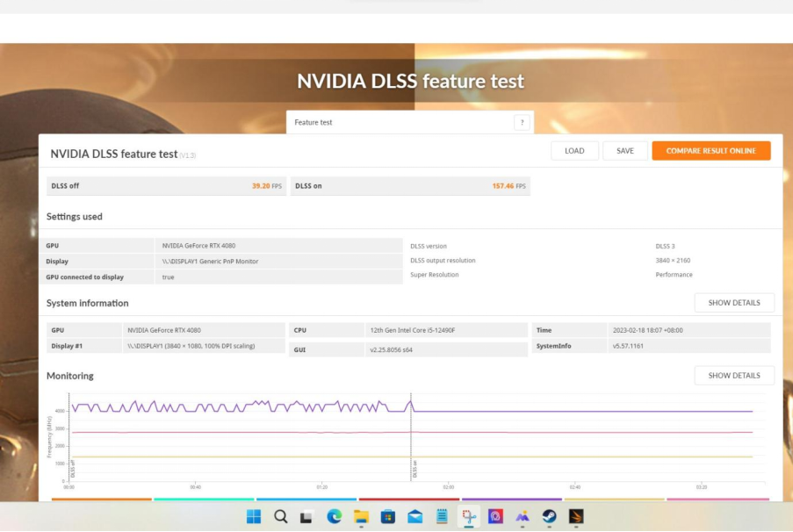Viewport: 793px width, 532px height.
Task: Select the DLSS off 39.20 FPS score
Action: pos(166,186)
